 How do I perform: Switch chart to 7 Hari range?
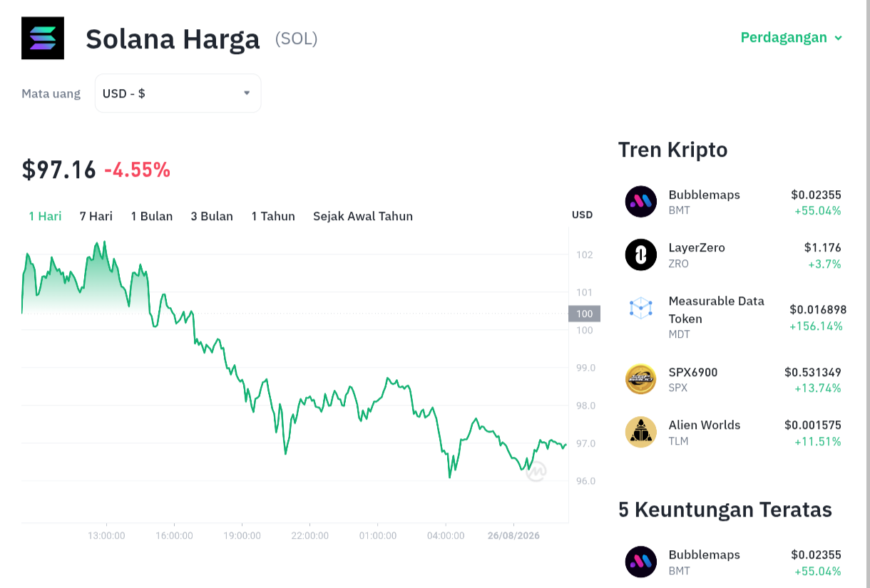[x=96, y=216]
